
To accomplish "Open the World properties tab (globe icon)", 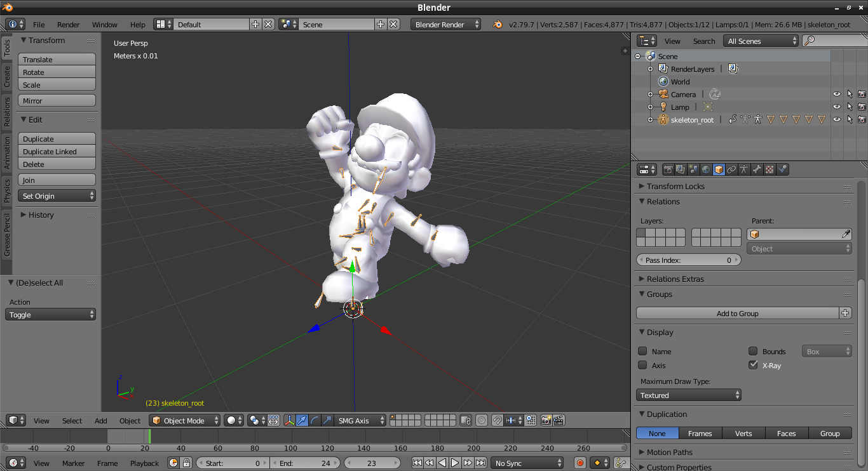I will coord(706,169).
